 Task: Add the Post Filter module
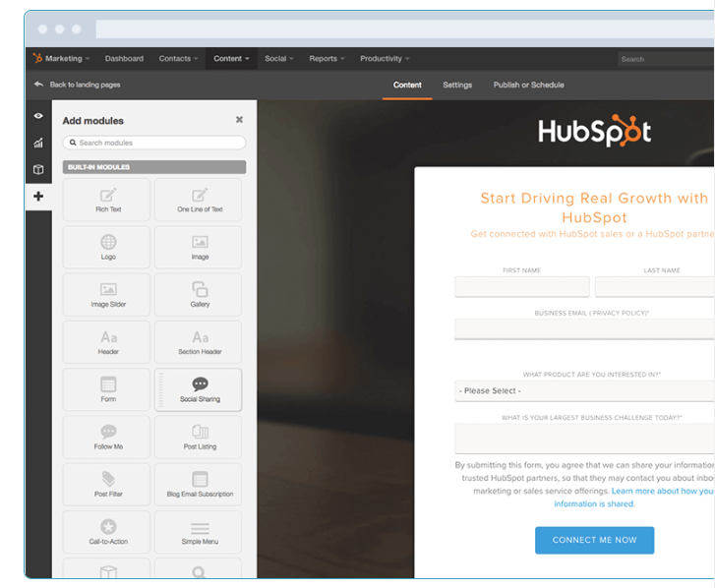tap(106, 484)
